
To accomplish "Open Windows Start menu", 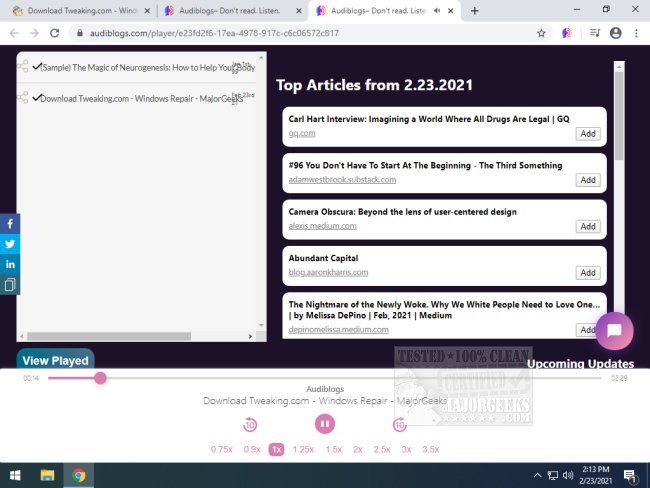I will [x=15, y=475].
